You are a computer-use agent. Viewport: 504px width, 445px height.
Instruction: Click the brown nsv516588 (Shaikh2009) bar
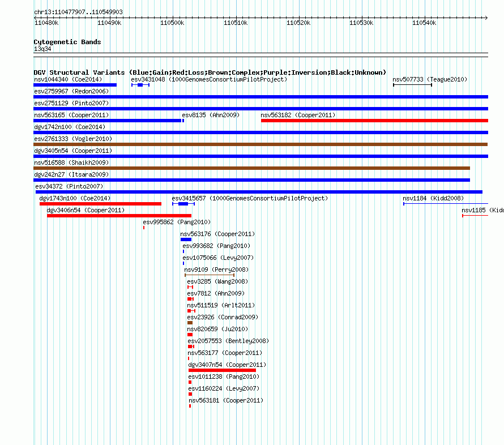(x=251, y=168)
